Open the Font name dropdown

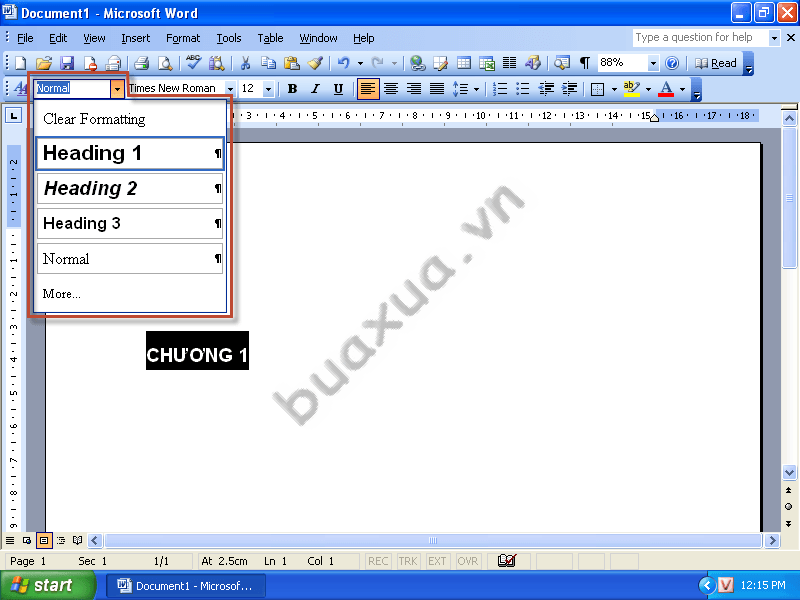click(x=230, y=89)
